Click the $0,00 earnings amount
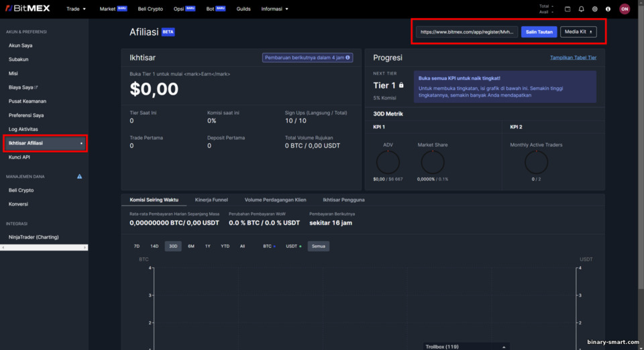 tap(154, 89)
